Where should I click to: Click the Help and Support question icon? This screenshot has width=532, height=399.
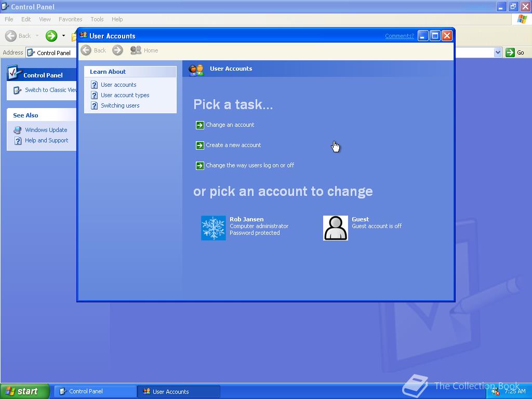pos(18,141)
